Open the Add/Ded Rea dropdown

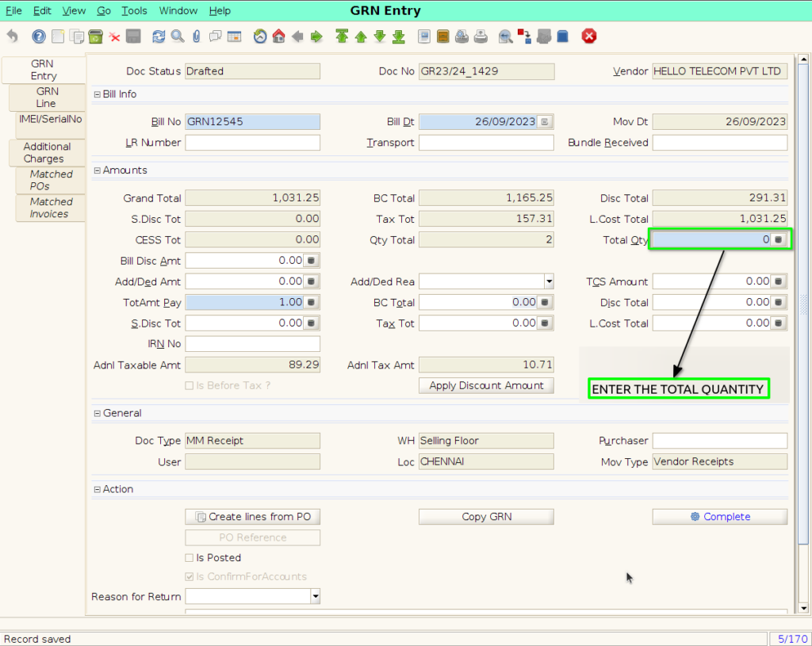(549, 281)
